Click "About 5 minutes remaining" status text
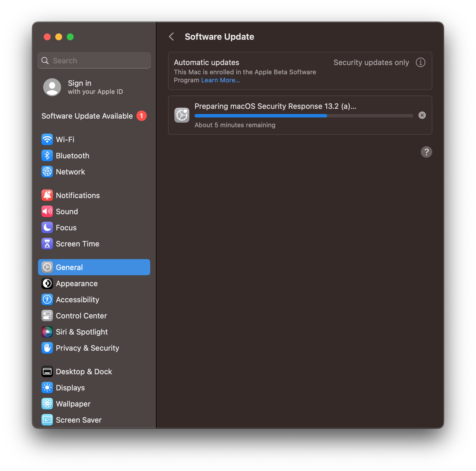This screenshot has width=476, height=471. (x=235, y=125)
